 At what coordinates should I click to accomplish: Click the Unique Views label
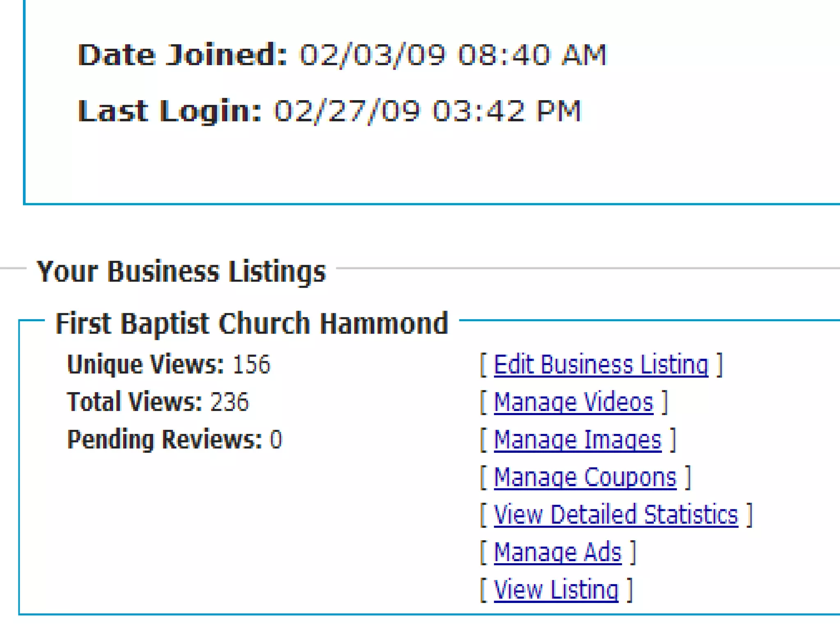point(146,364)
